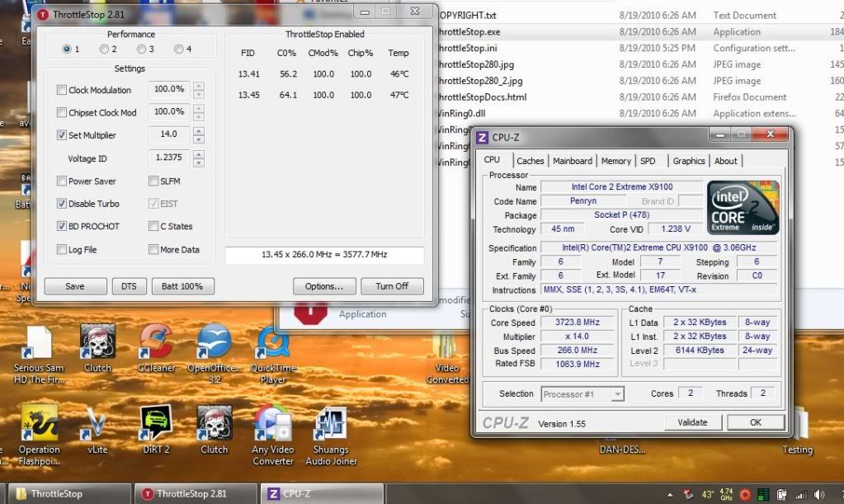Image resolution: width=844 pixels, height=504 pixels.
Task: Enable the More Data checkbox
Action: (x=153, y=250)
